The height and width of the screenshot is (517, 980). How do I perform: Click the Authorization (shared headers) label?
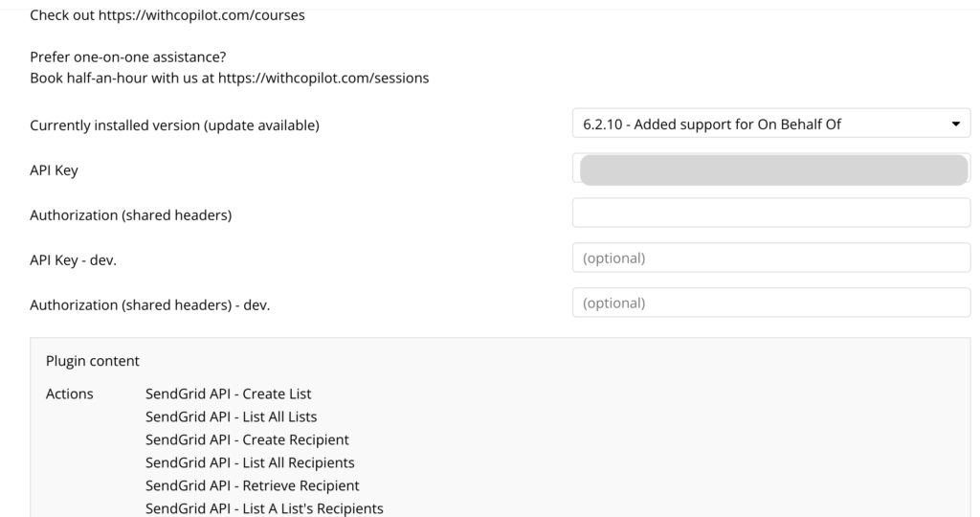(131, 214)
